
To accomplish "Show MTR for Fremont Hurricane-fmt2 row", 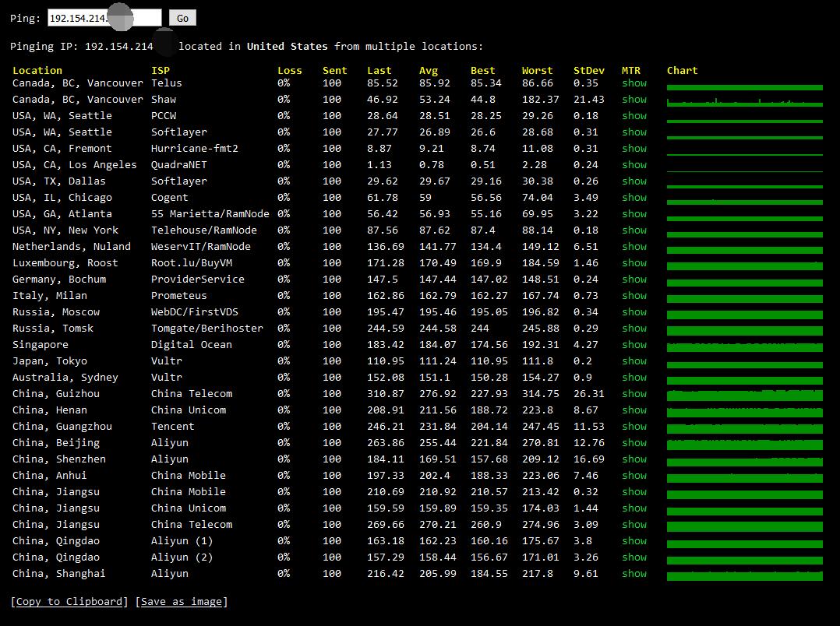I will click(634, 149).
